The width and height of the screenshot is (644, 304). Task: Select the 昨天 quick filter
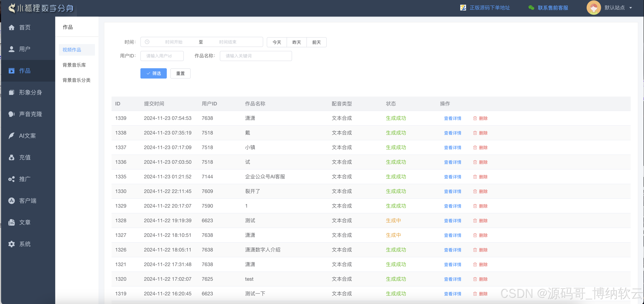pos(297,42)
